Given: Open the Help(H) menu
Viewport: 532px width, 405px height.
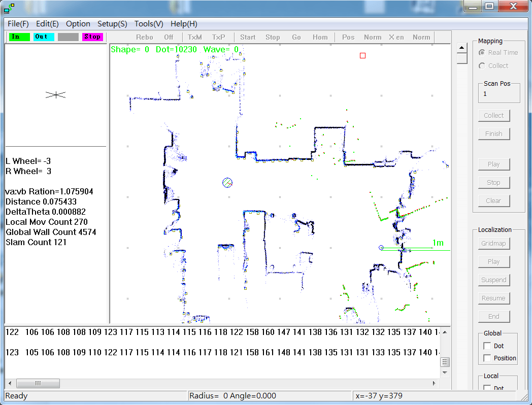Looking at the screenshot, I should pyautogui.click(x=184, y=24).
